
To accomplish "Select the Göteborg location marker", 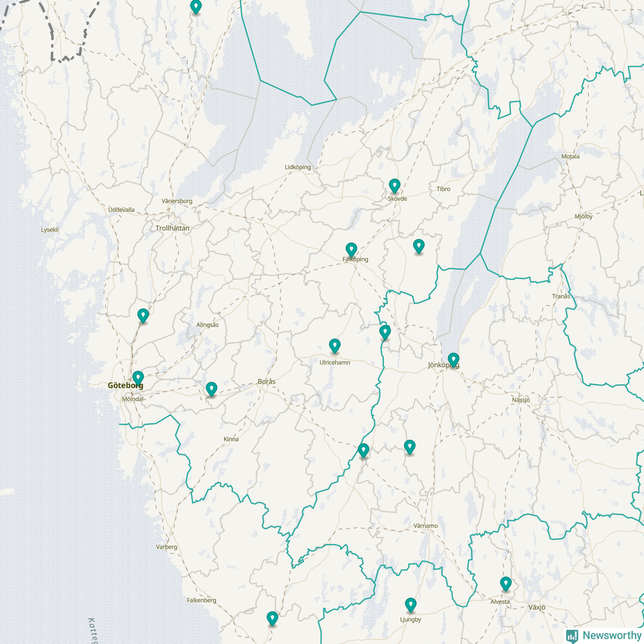I will click(x=138, y=377).
